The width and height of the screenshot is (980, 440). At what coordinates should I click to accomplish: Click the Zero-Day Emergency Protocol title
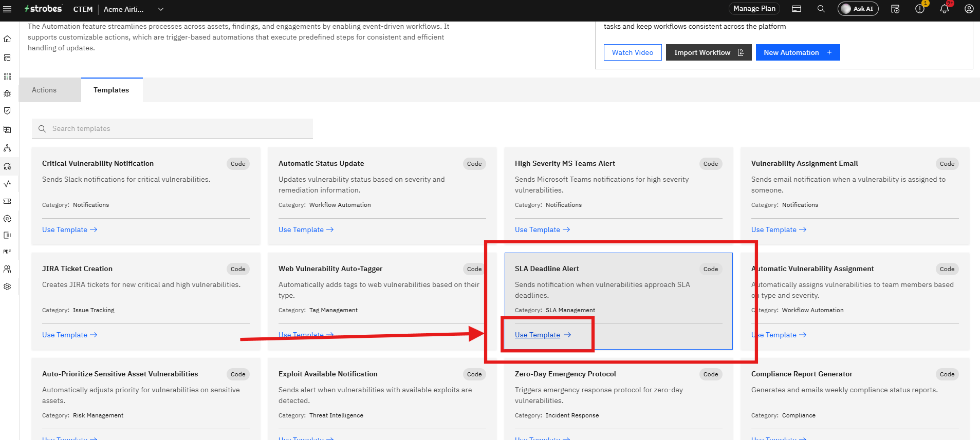click(x=565, y=374)
